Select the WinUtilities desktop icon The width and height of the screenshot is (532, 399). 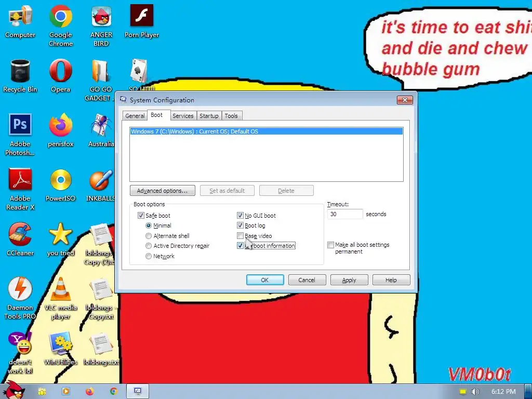(60, 349)
